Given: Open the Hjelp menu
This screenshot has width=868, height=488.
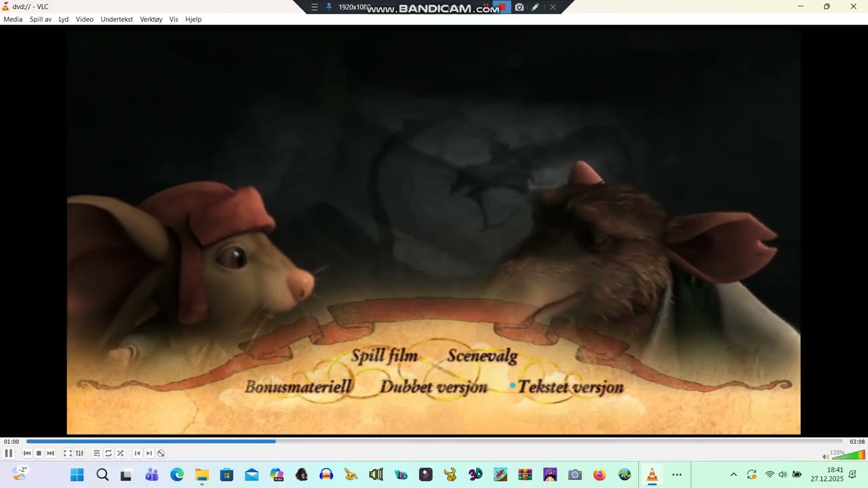Looking at the screenshot, I should (193, 19).
